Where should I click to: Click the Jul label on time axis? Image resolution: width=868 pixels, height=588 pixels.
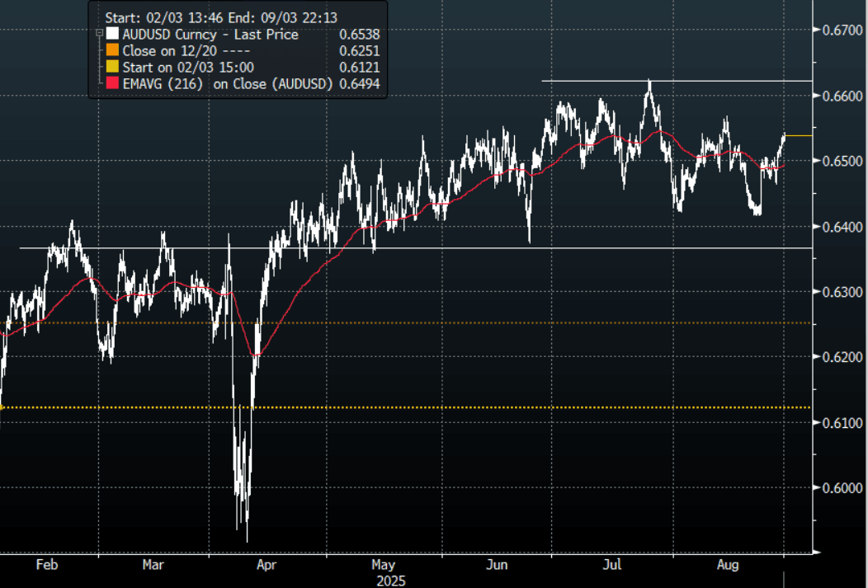(x=612, y=565)
